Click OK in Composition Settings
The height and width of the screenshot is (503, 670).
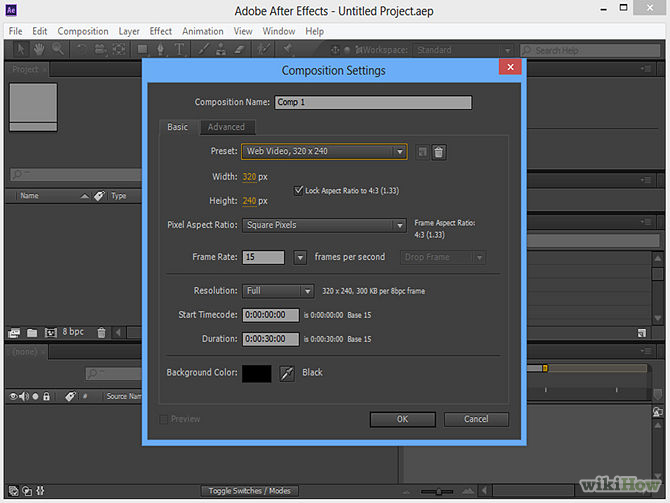pyautogui.click(x=403, y=419)
